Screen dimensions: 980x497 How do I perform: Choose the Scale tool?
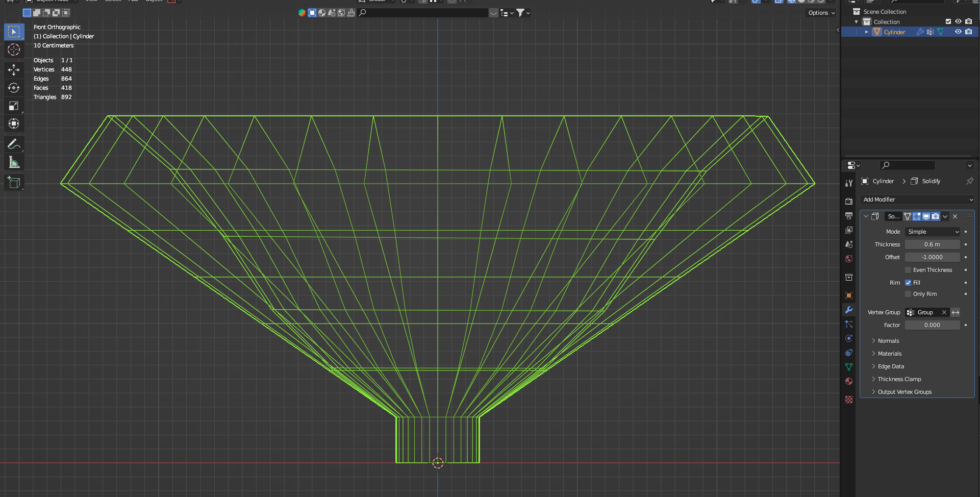coord(14,106)
